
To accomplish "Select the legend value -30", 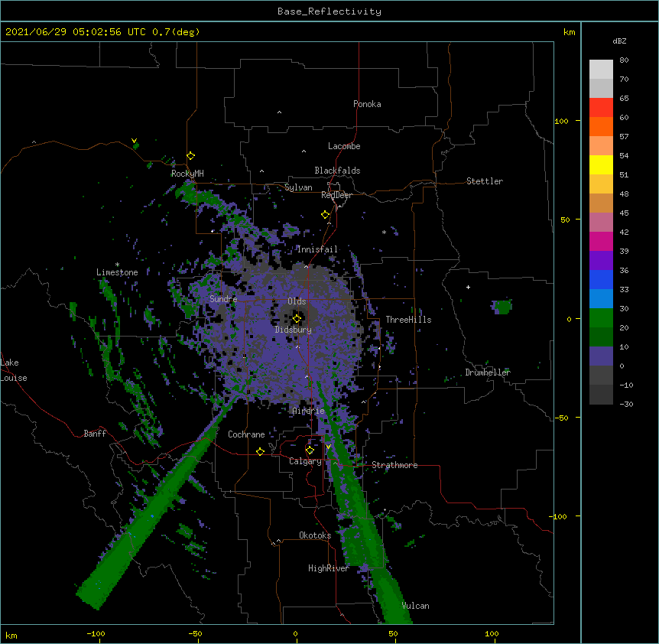I will (626, 404).
